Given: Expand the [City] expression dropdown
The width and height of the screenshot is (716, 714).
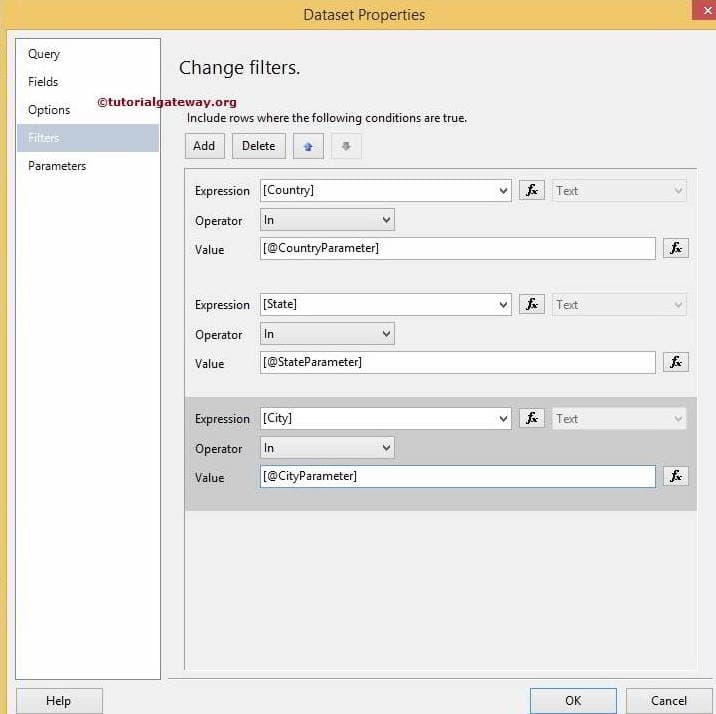Looking at the screenshot, I should (503, 418).
